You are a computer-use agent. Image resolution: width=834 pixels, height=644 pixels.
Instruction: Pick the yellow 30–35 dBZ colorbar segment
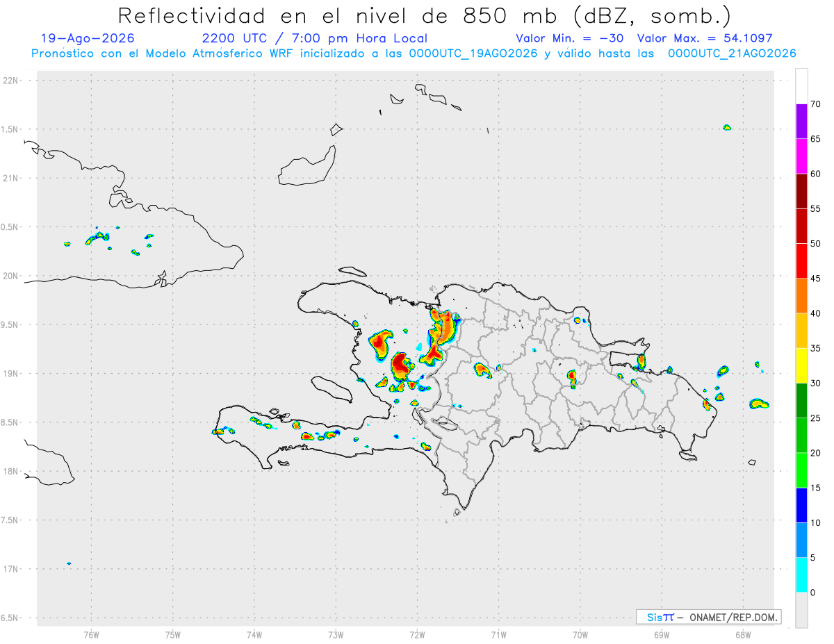(x=801, y=365)
